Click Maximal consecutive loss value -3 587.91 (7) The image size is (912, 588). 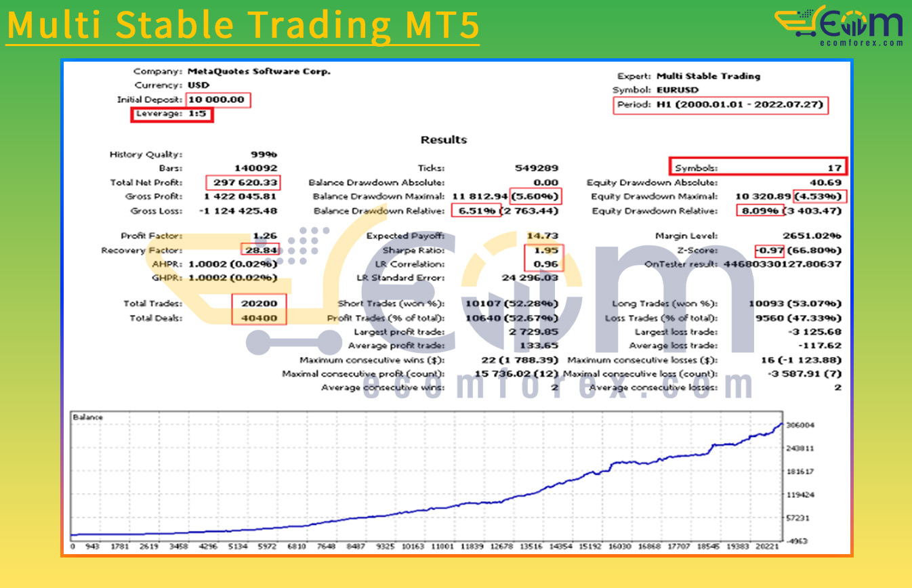pyautogui.click(x=805, y=374)
